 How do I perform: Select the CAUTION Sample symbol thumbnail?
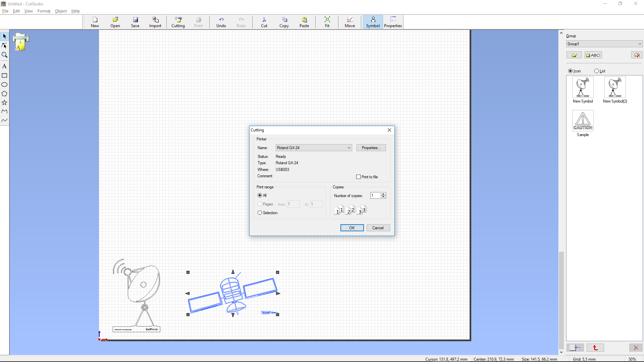tap(583, 121)
